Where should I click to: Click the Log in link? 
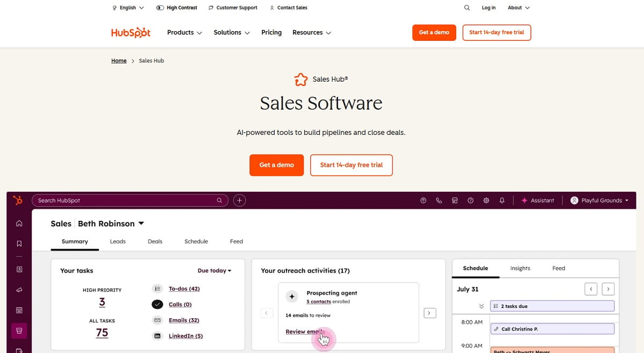coord(489,8)
